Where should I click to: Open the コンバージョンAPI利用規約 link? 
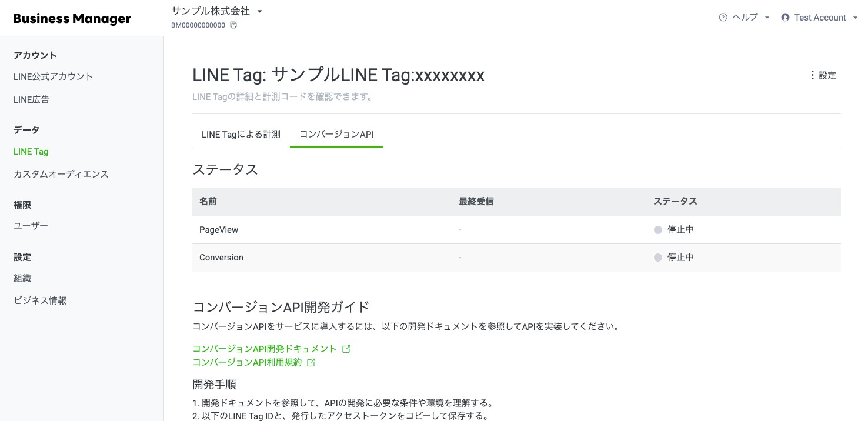246,362
